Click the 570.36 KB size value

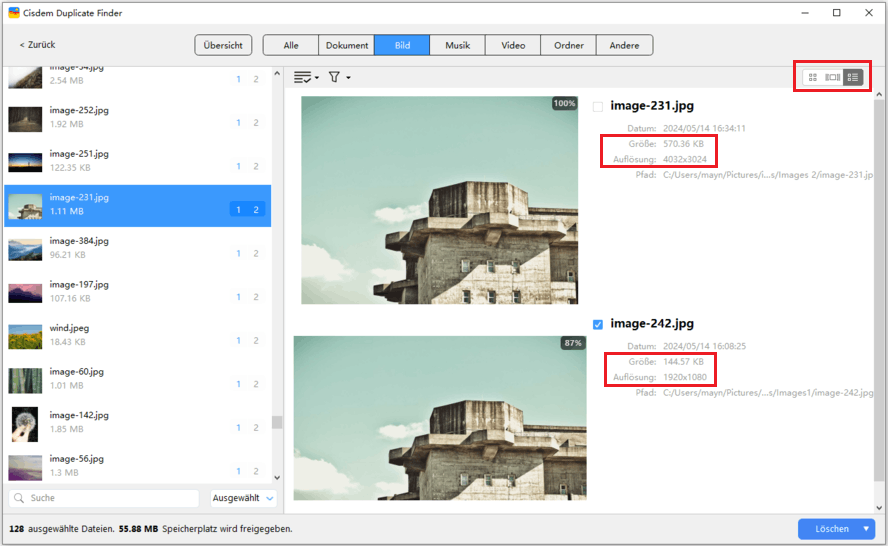coord(684,144)
